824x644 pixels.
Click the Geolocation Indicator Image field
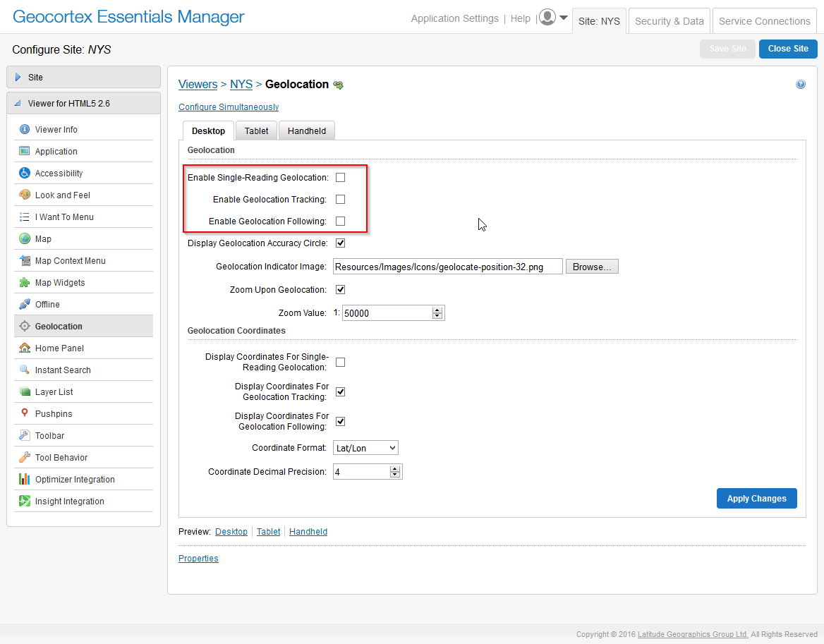pyautogui.click(x=448, y=267)
